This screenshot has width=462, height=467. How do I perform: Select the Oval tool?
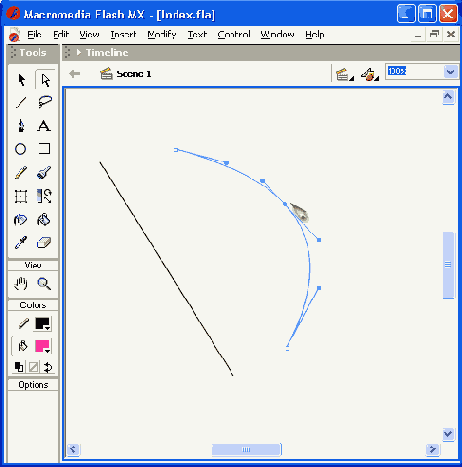pos(21,149)
